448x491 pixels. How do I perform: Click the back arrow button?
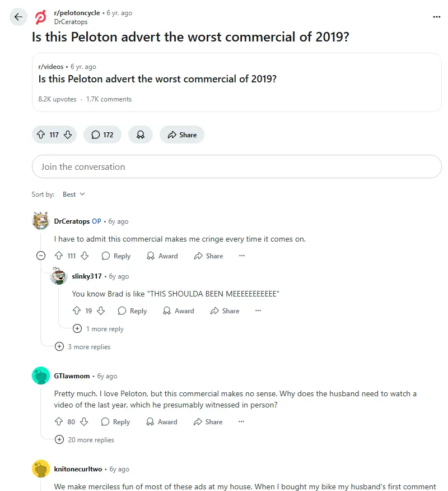pos(18,17)
